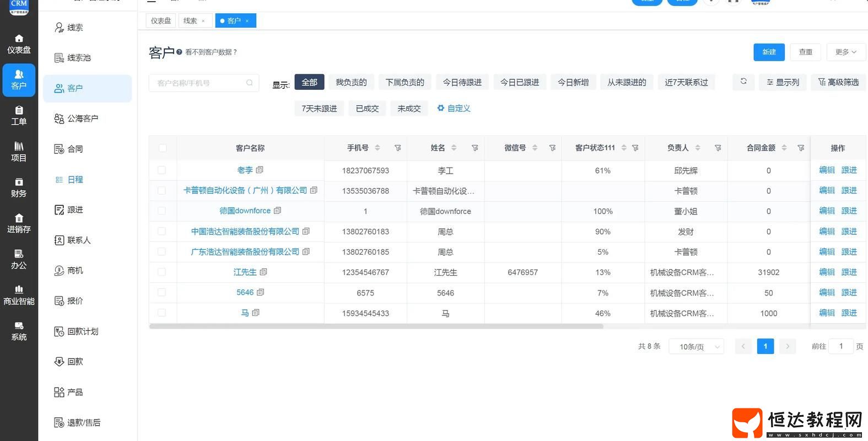Open the 财务 finance module icon
Viewport: 868px width, 441px height.
point(19,187)
